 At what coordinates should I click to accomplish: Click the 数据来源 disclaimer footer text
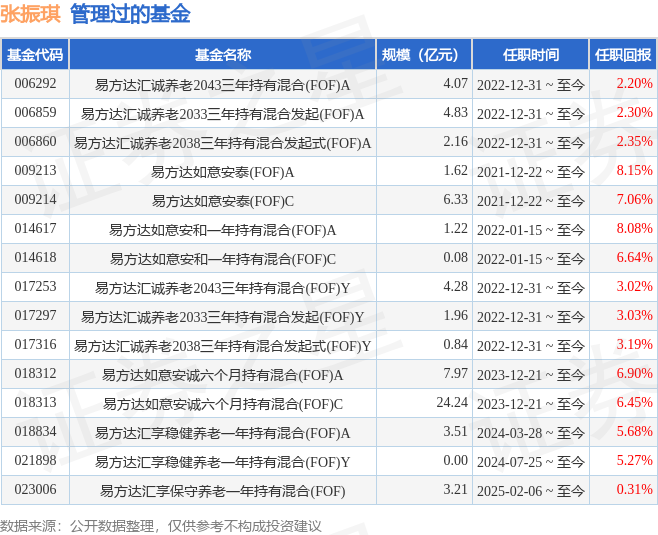(x=161, y=526)
